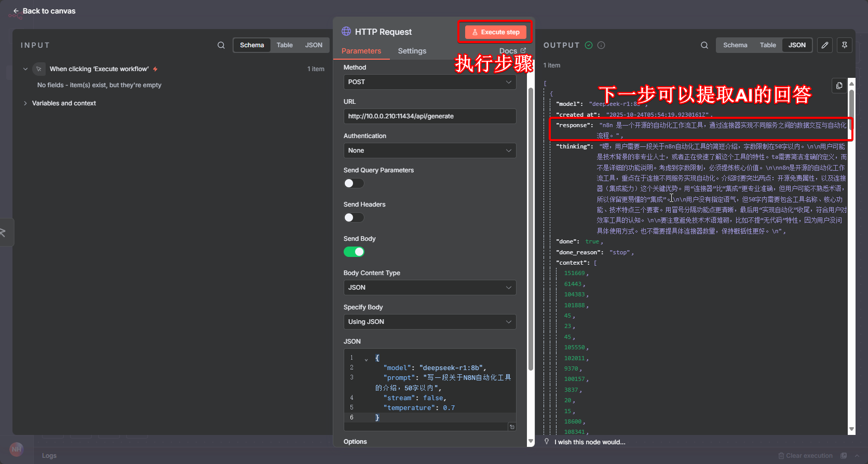The width and height of the screenshot is (868, 464).
Task: Expand the Variables and context section
Action: click(25, 103)
